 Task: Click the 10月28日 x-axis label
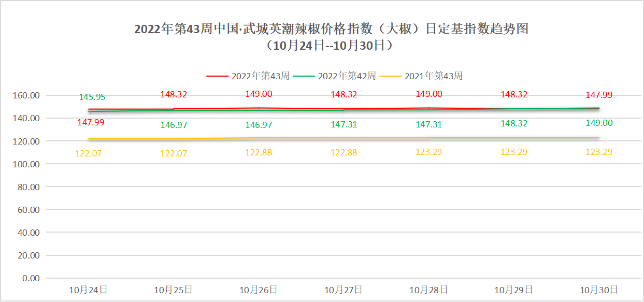coord(428,290)
